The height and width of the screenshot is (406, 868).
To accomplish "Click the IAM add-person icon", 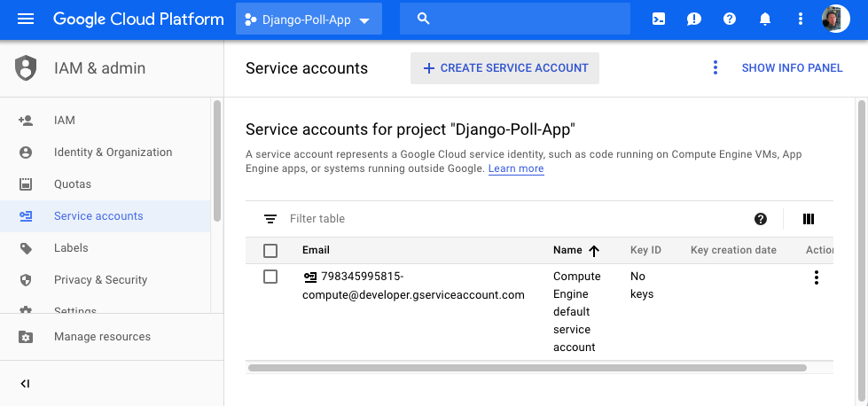I will coord(26,121).
